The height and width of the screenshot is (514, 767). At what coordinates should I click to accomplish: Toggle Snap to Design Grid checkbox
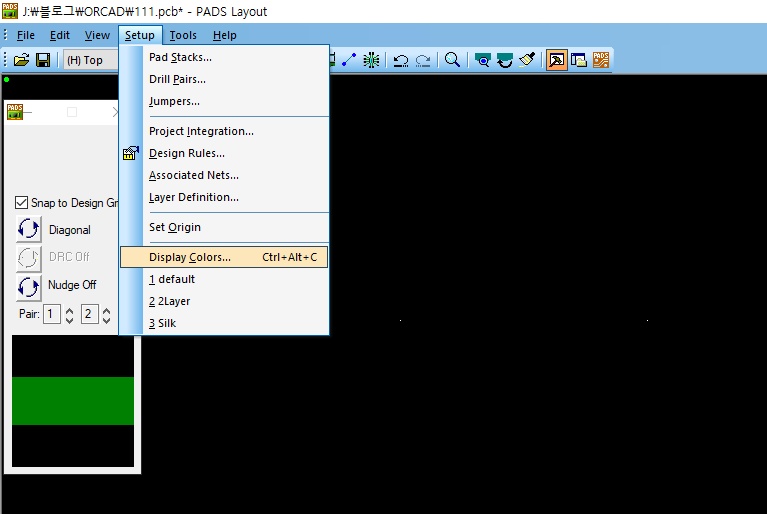tap(22, 202)
